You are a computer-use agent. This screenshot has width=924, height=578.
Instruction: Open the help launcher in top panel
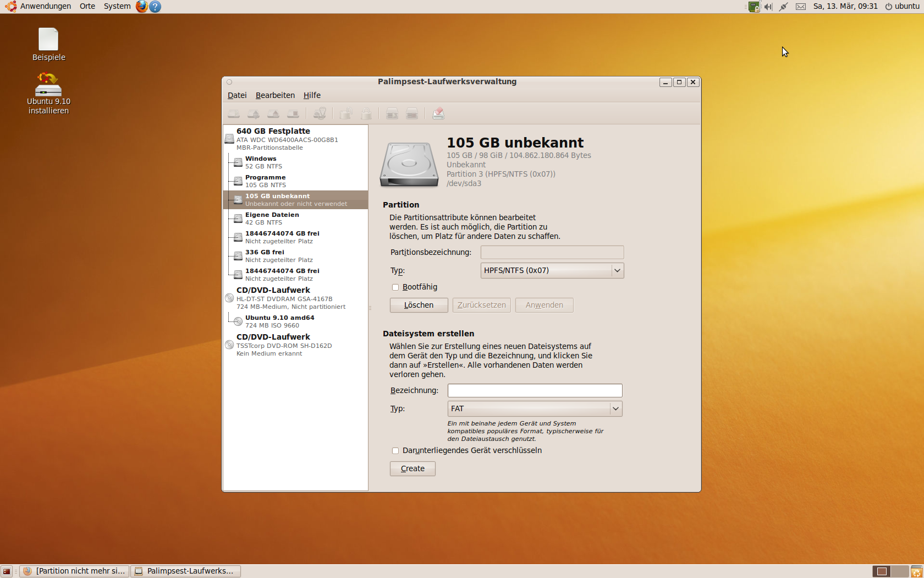click(156, 7)
